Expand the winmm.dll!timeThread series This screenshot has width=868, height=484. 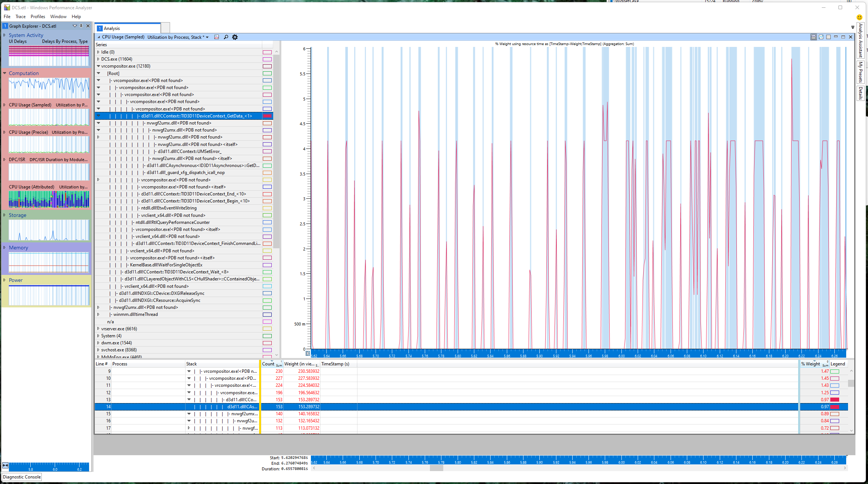point(98,314)
